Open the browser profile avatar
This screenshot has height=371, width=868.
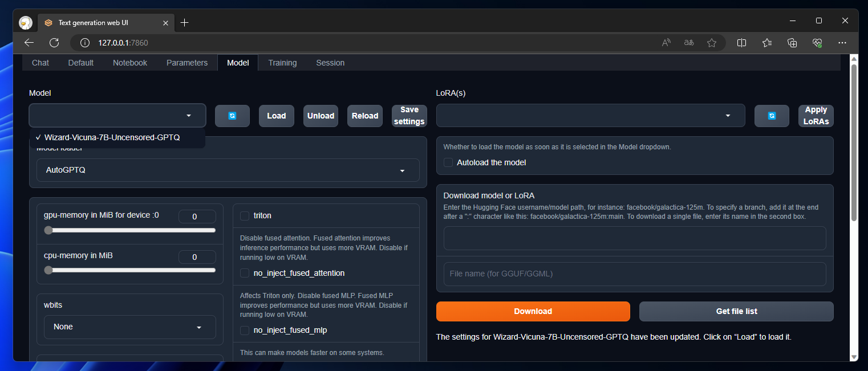(x=26, y=23)
